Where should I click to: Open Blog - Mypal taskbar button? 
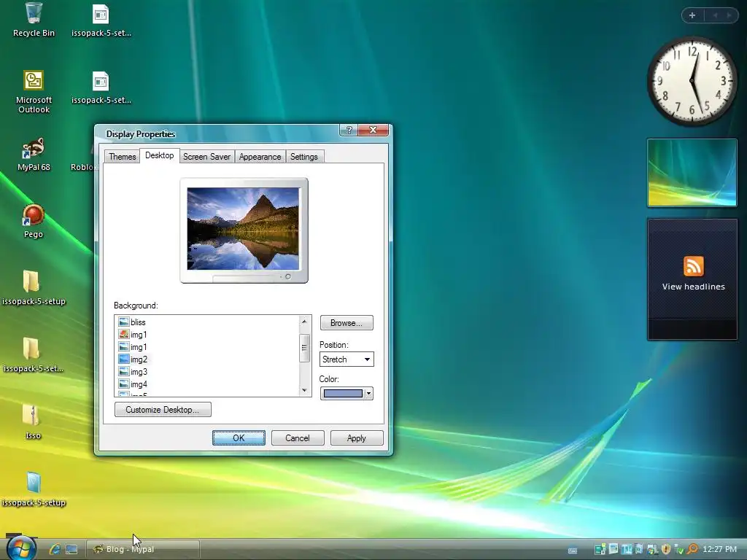tap(142, 549)
